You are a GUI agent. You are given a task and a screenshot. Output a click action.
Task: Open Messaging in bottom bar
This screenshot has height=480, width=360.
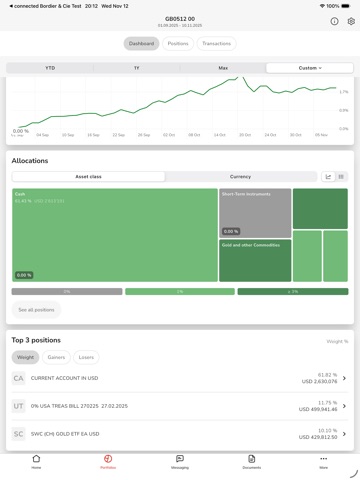[180, 462]
